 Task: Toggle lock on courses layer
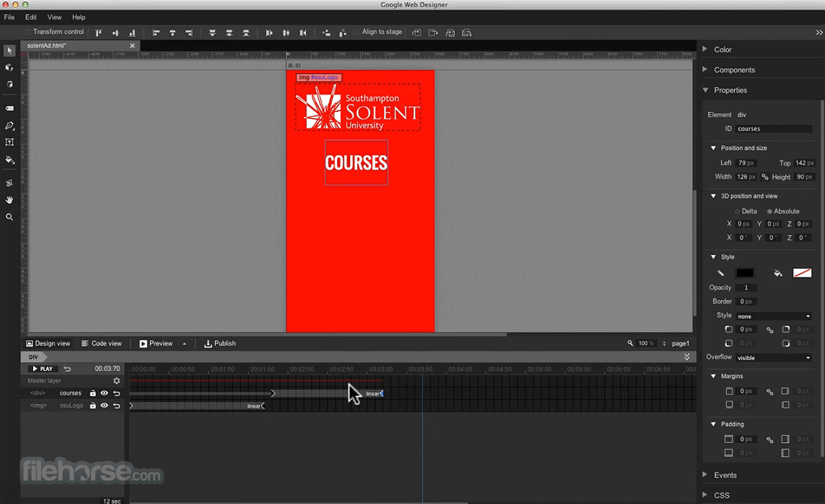pos(93,394)
